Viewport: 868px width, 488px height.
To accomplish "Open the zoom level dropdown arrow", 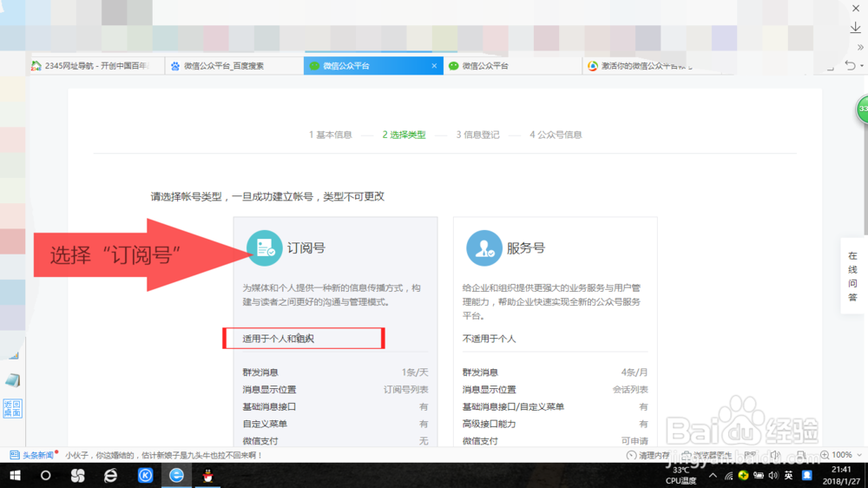I will 859,455.
